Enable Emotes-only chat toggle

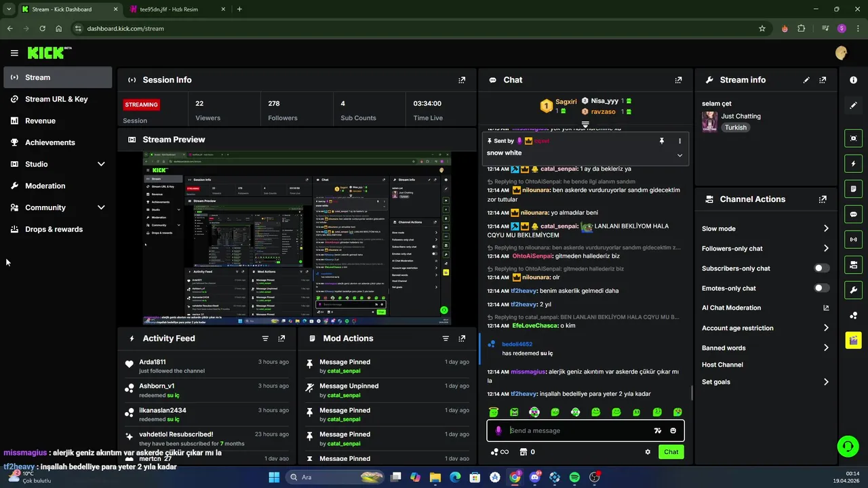(x=821, y=288)
